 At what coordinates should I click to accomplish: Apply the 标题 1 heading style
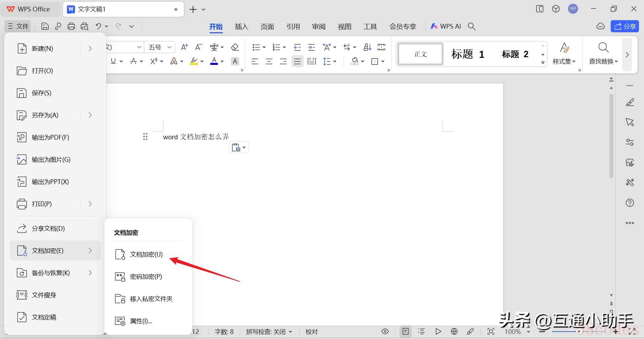tap(467, 54)
